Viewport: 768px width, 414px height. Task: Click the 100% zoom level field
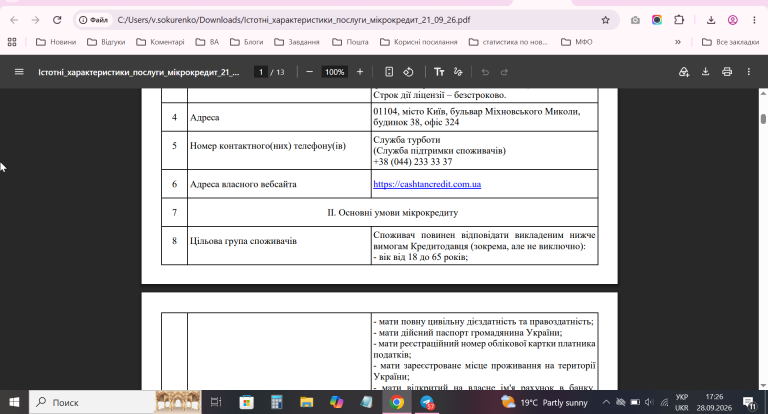pos(335,72)
